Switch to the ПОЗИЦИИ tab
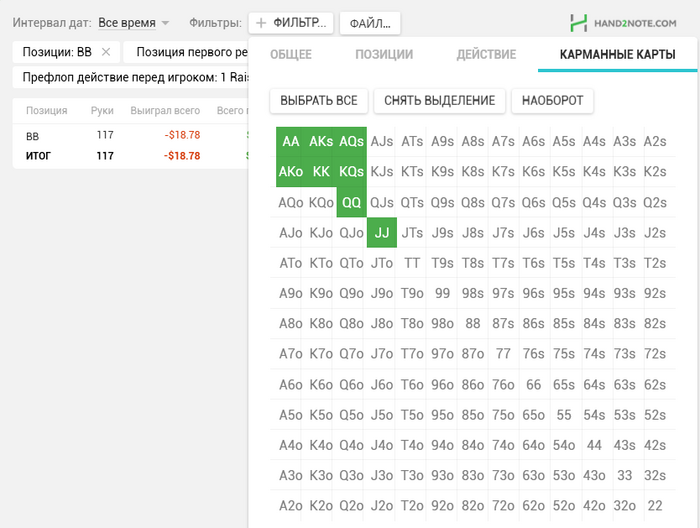This screenshot has height=528, width=700. click(384, 54)
